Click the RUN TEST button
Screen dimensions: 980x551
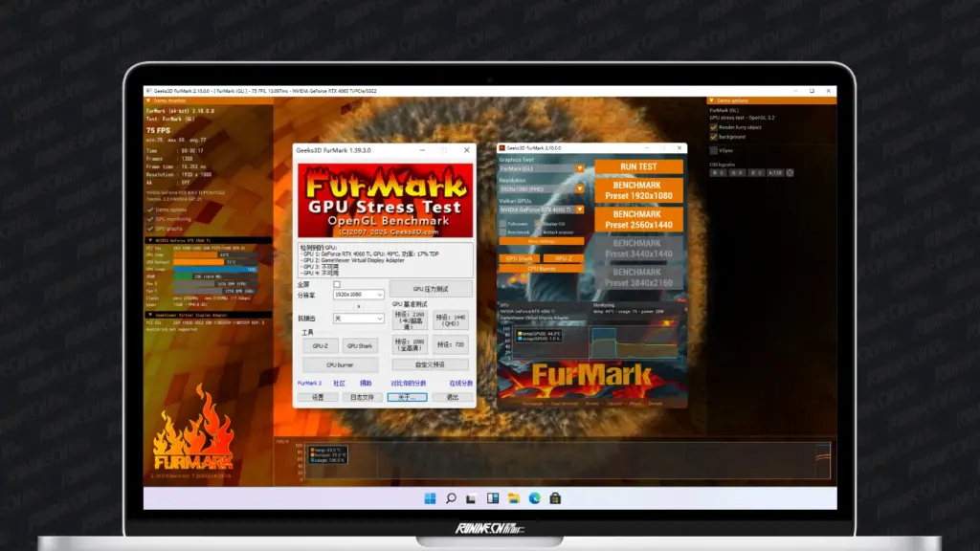coord(638,166)
